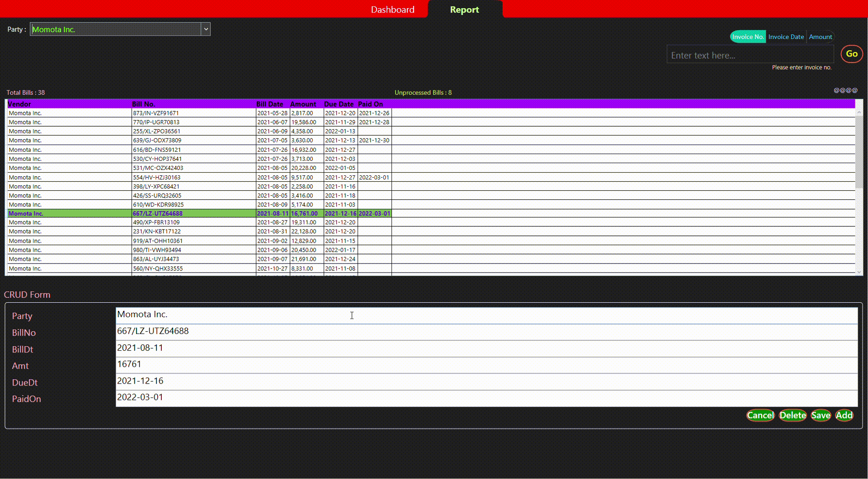The image size is (868, 479).
Task: Select the Report tab
Action: pyautogui.click(x=464, y=9)
